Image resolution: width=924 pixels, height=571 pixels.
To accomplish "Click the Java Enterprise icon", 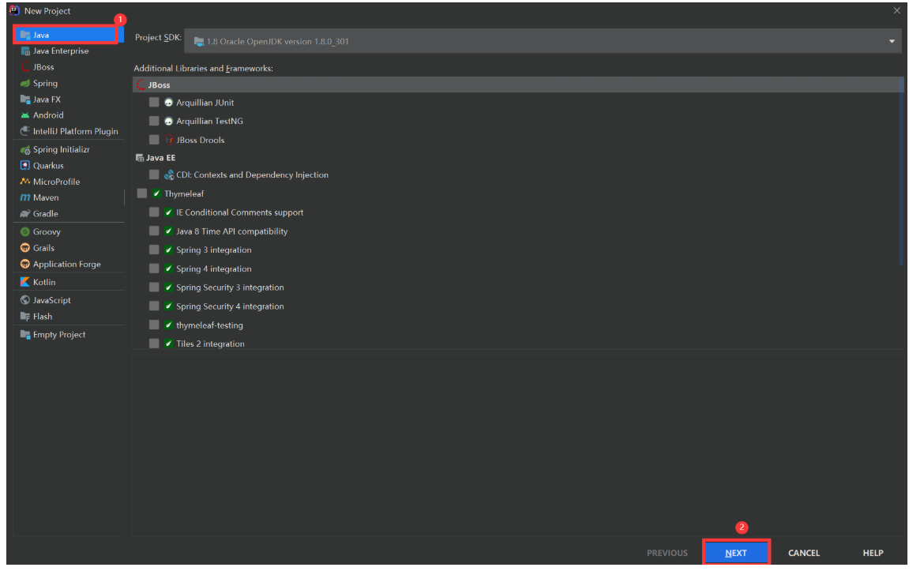I will tap(24, 51).
